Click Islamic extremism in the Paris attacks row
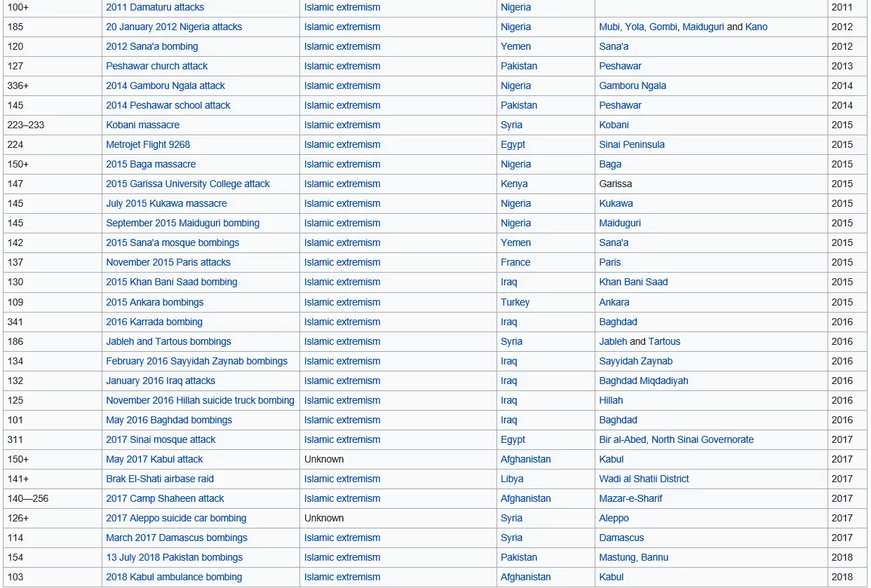 point(342,262)
